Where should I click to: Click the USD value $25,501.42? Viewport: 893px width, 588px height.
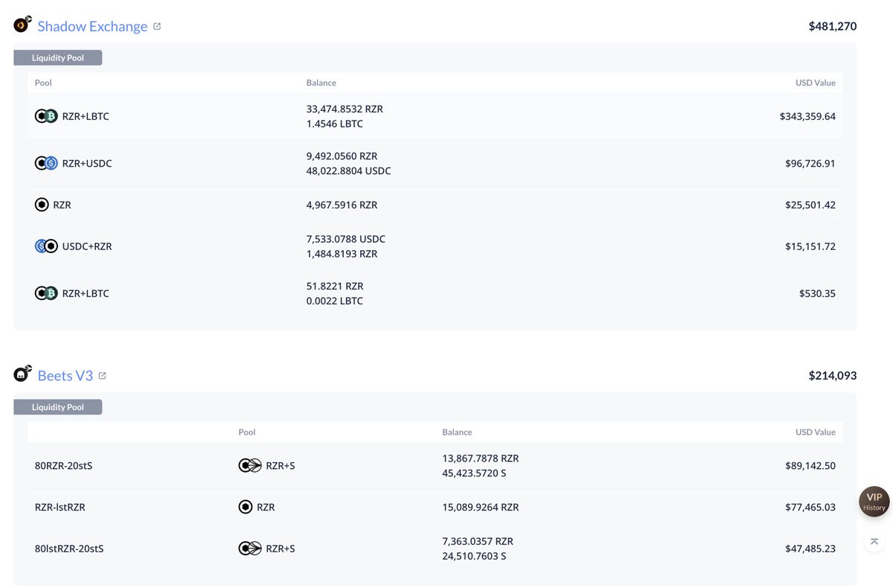click(x=810, y=205)
